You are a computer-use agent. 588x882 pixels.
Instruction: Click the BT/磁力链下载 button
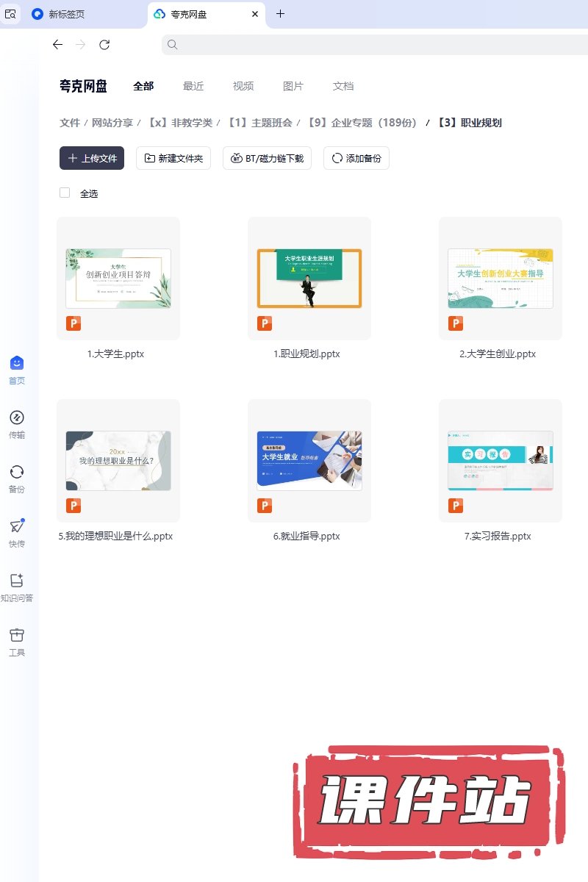point(268,158)
